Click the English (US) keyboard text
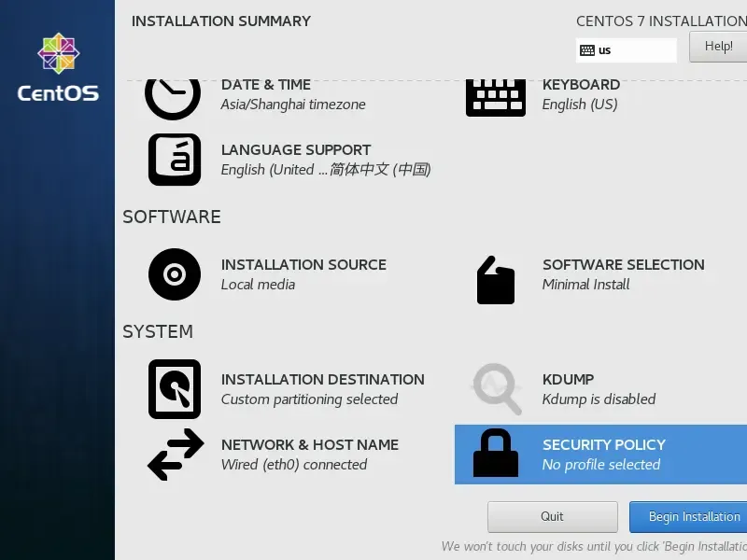747x560 pixels. click(x=580, y=105)
